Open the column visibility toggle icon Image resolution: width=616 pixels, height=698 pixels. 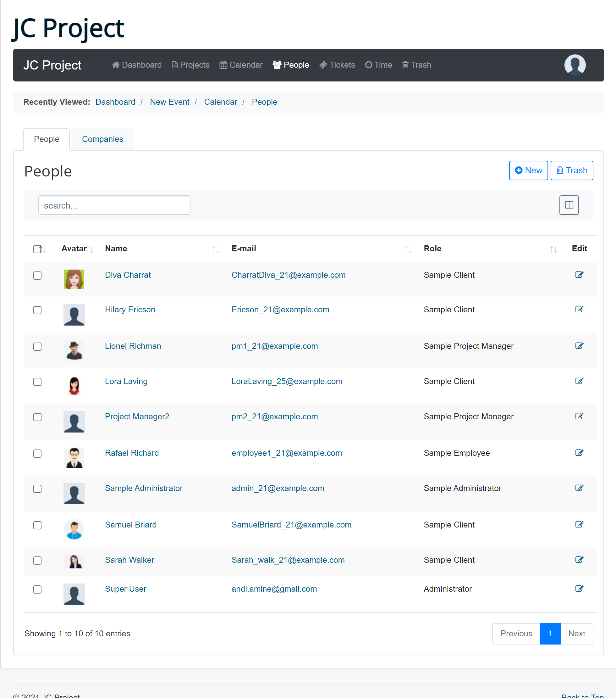pyautogui.click(x=569, y=205)
